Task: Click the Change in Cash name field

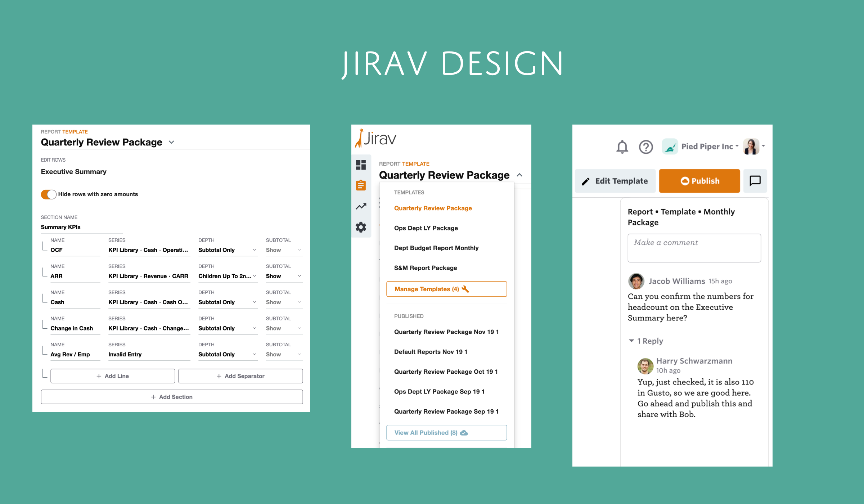Action: pos(75,328)
